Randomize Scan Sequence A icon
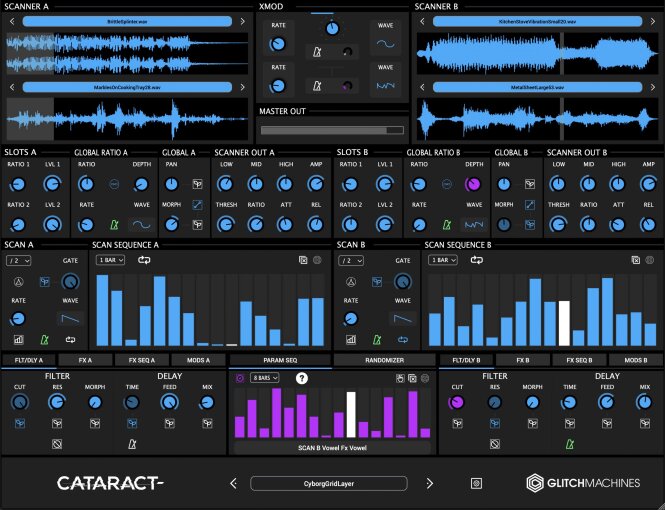Viewport: 665px width, 510px height. tap(317, 260)
